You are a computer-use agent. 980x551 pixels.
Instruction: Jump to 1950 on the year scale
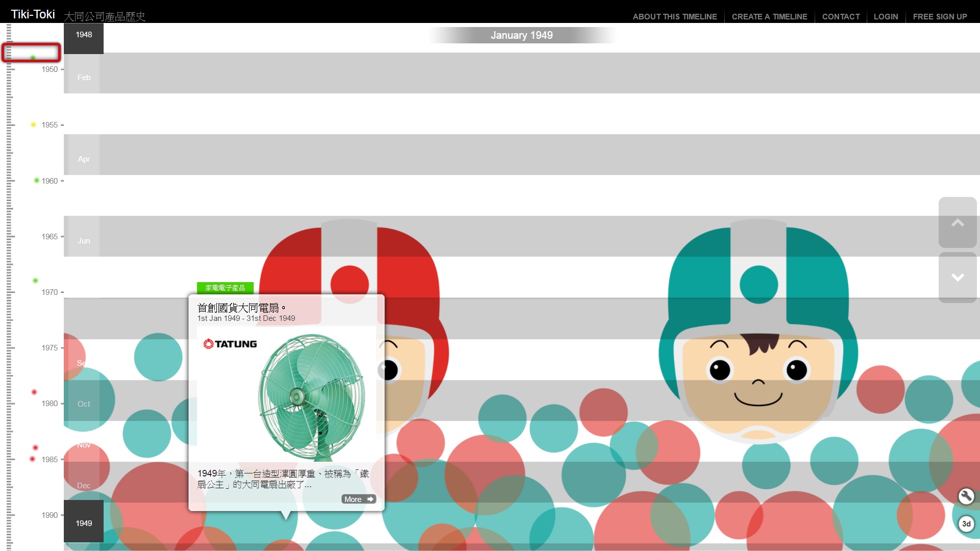[x=50, y=69]
